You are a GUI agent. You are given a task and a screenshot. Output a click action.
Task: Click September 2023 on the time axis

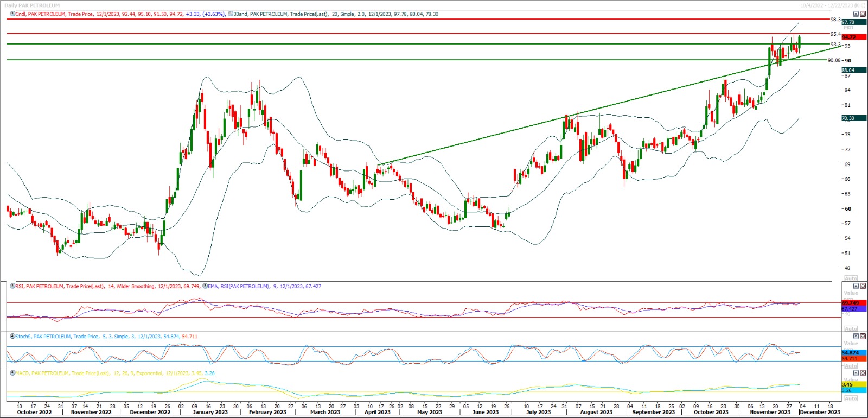[x=654, y=412]
